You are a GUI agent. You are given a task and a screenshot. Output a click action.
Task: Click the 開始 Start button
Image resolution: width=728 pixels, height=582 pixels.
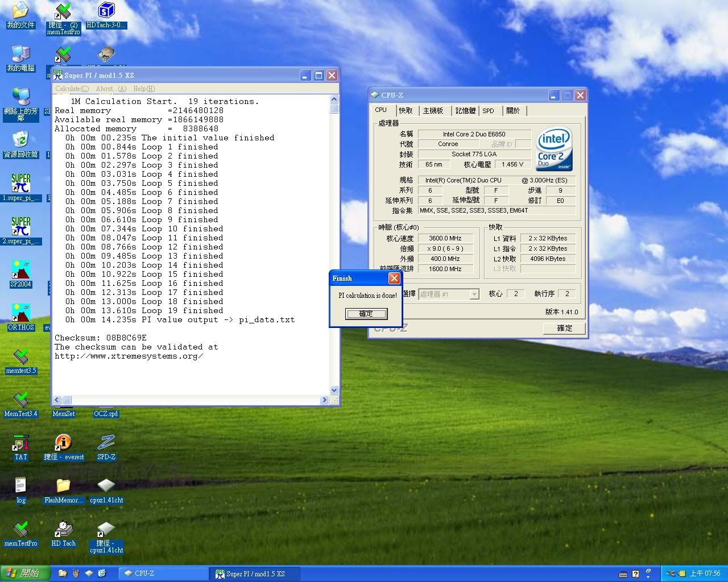point(26,573)
